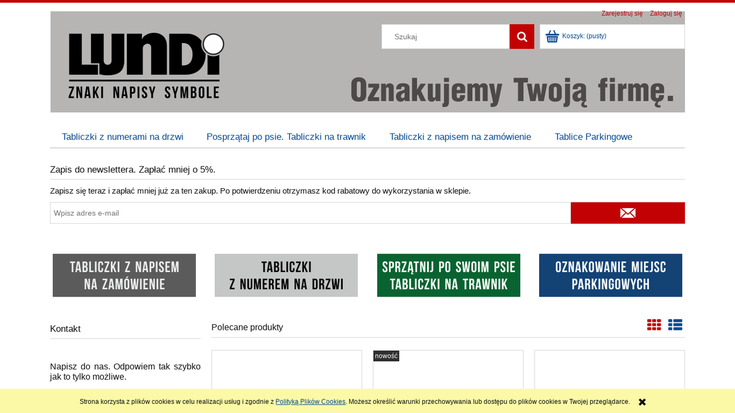
Task: Switch to list view of products
Action: coord(675,325)
